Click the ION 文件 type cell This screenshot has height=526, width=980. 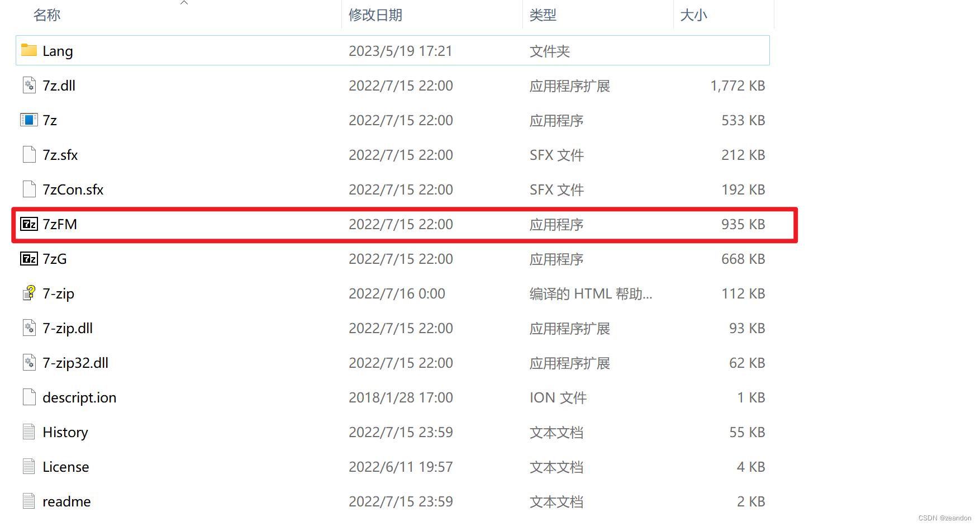point(558,398)
